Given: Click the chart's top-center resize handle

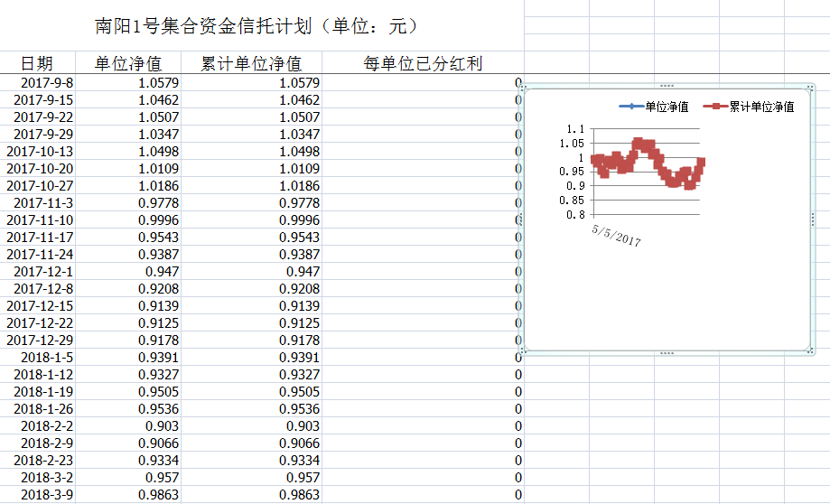Looking at the screenshot, I should [667, 85].
